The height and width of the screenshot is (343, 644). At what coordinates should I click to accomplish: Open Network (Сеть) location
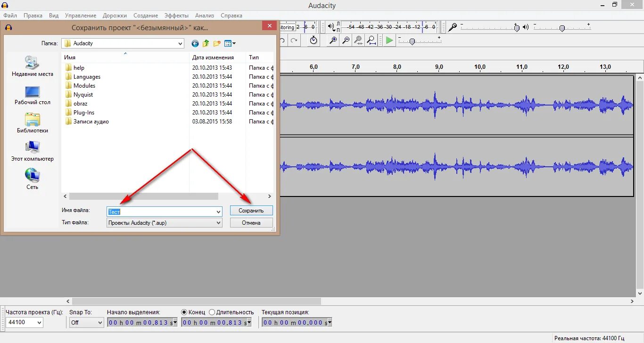32,180
